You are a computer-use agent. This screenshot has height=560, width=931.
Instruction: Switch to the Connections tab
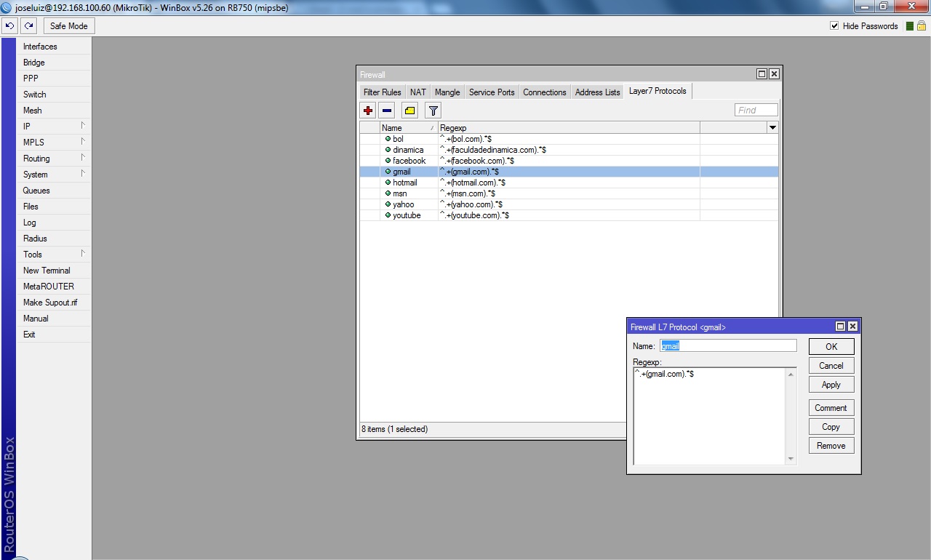[545, 92]
